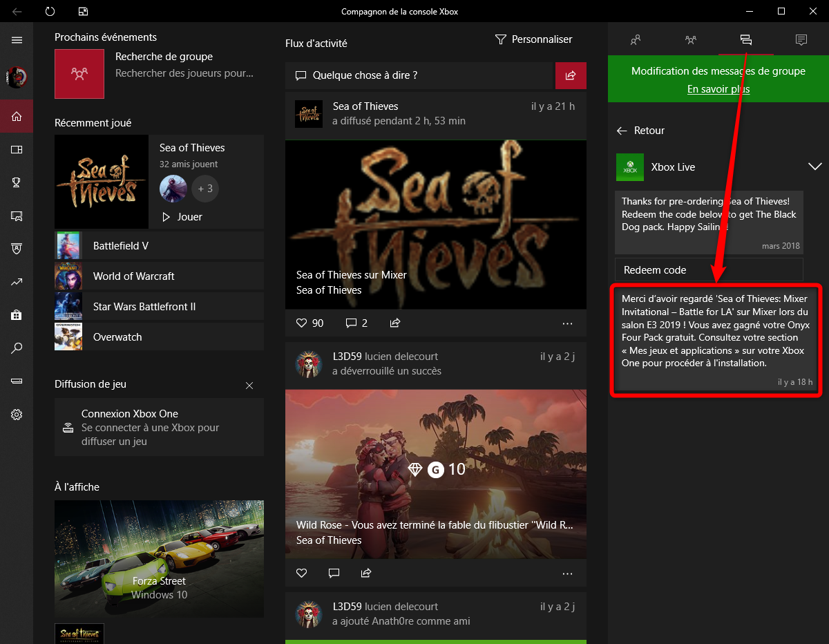Open the Sea of Thieves recently played cover
Image resolution: width=829 pixels, height=644 pixels.
tap(102, 182)
